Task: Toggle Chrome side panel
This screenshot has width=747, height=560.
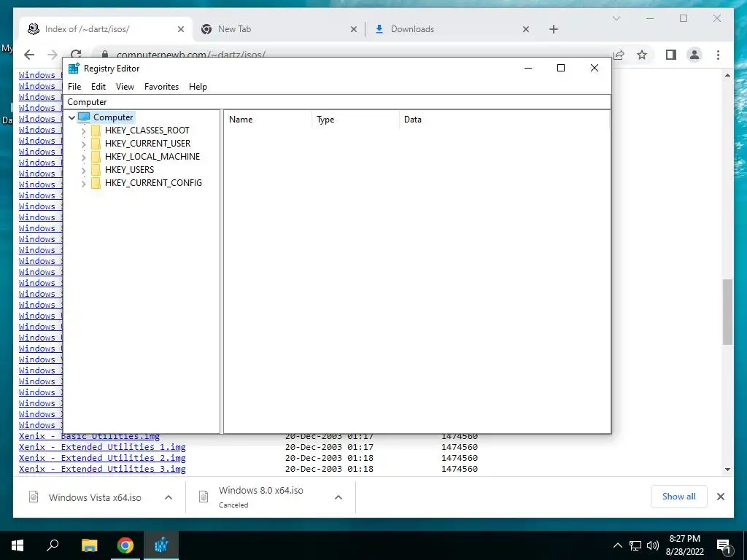Action: (671, 55)
